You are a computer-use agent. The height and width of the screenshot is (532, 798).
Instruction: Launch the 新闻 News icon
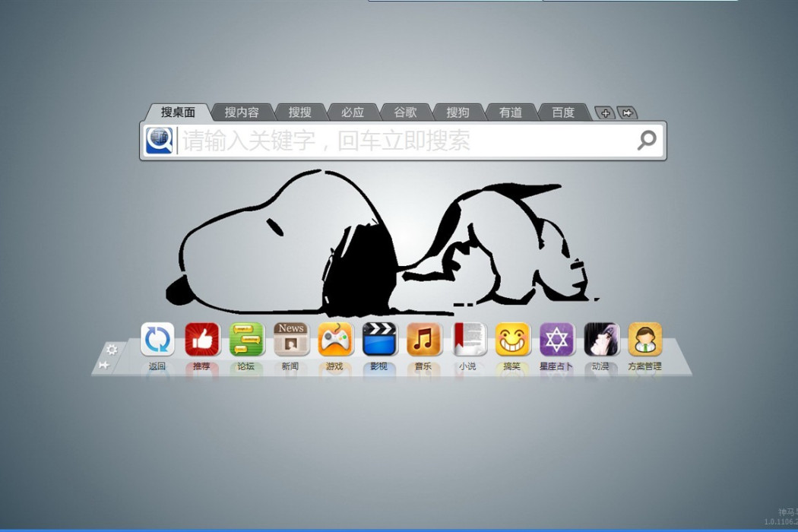(291, 340)
